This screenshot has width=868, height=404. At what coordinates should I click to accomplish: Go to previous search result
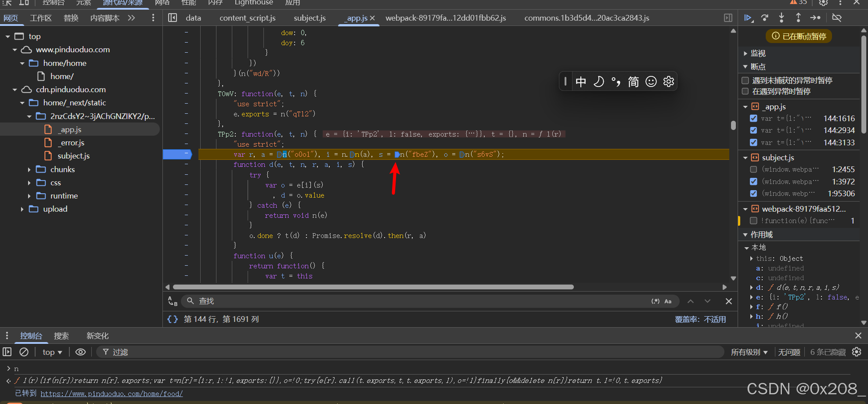[691, 301]
